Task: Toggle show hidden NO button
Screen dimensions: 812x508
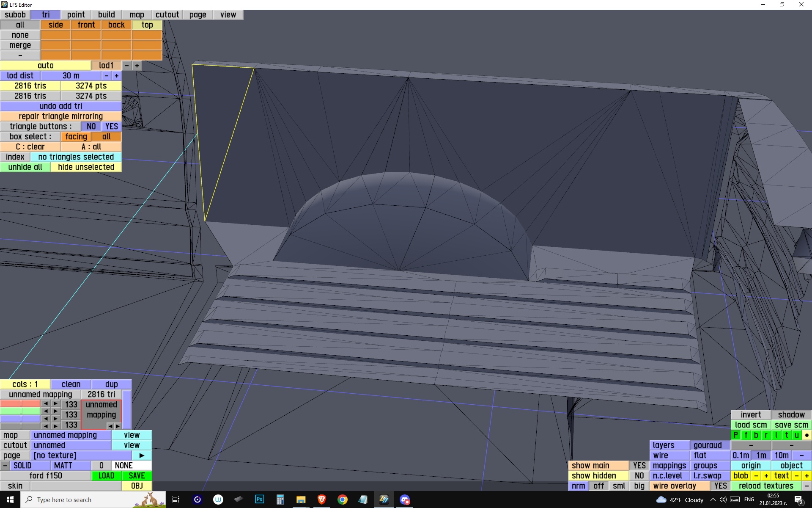Action: click(x=639, y=475)
